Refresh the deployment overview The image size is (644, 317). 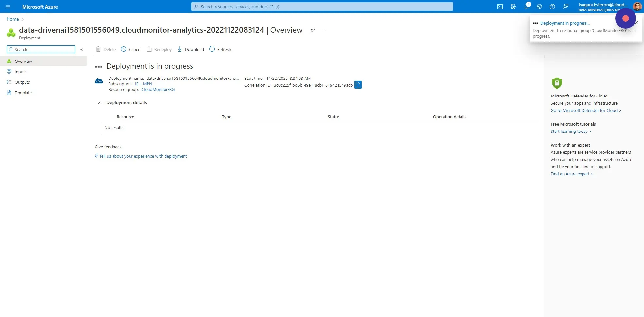pyautogui.click(x=220, y=49)
